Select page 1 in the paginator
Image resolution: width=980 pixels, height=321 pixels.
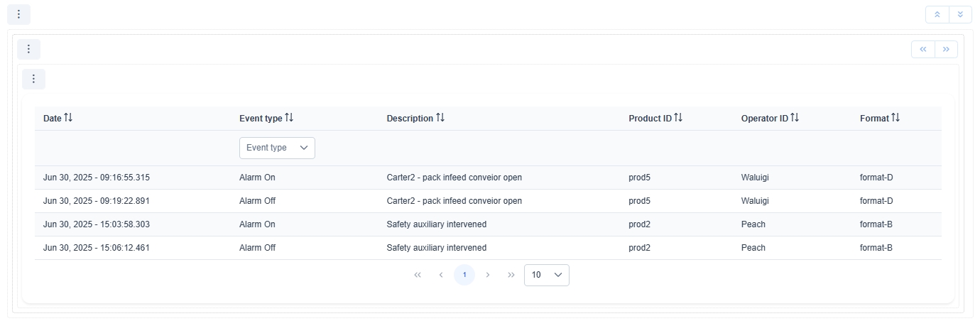pyautogui.click(x=464, y=275)
